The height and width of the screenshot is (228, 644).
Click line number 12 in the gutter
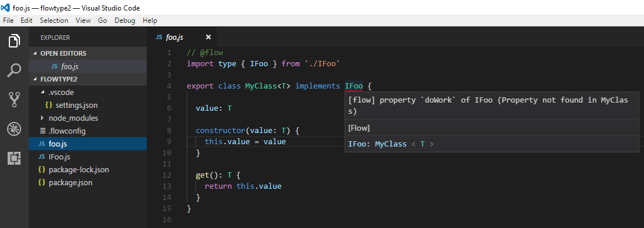pyautogui.click(x=167, y=175)
